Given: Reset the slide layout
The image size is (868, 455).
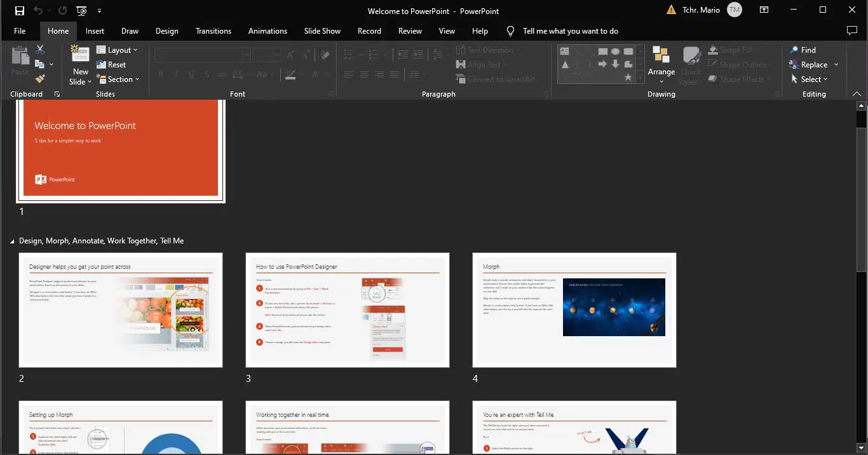Looking at the screenshot, I should [x=111, y=65].
